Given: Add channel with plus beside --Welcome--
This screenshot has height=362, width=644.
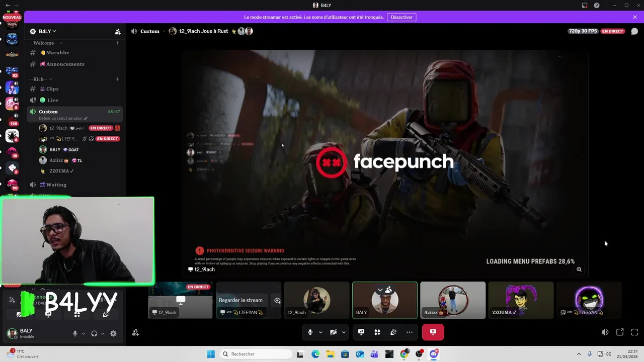Looking at the screenshot, I should 117,43.
